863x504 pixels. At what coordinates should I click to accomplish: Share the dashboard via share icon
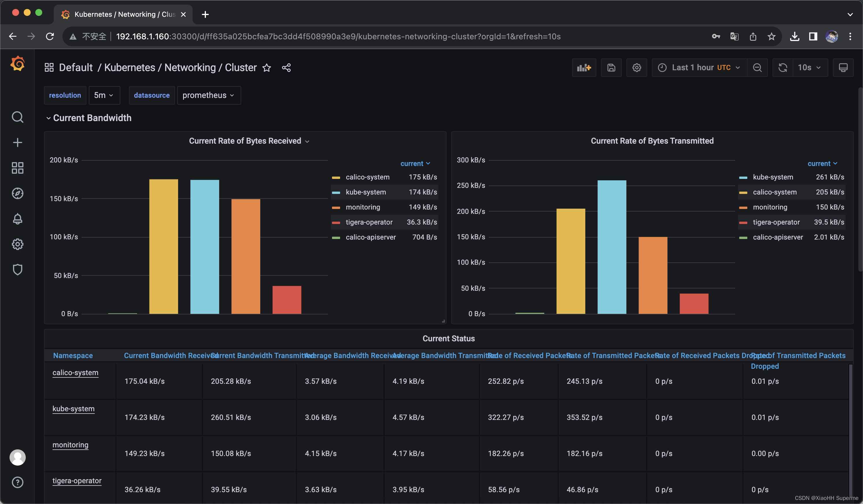[286, 68]
